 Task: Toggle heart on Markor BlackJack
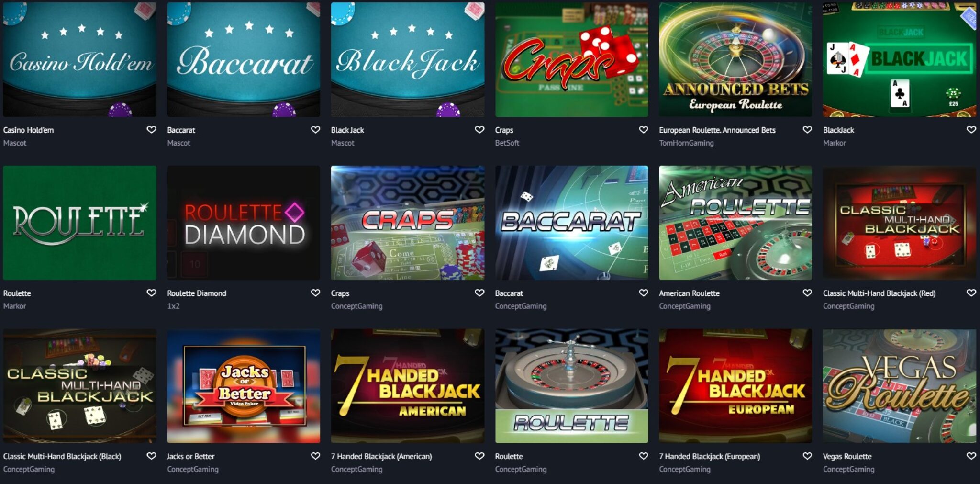coord(971,130)
